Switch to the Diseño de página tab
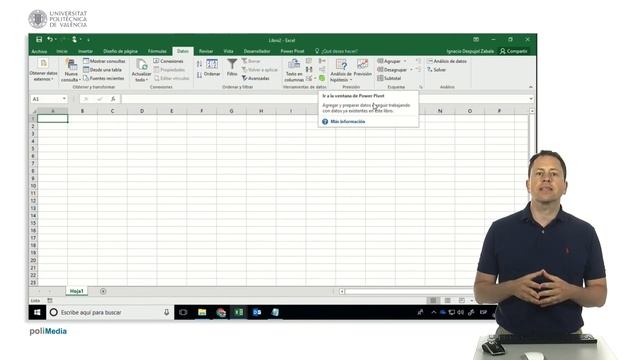640x360 pixels. (120, 51)
